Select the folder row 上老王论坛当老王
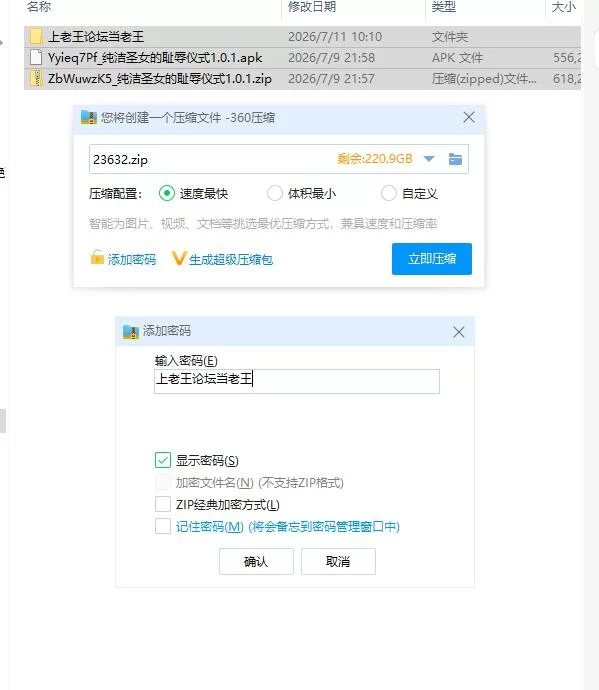This screenshot has height=690, width=599. 302,37
